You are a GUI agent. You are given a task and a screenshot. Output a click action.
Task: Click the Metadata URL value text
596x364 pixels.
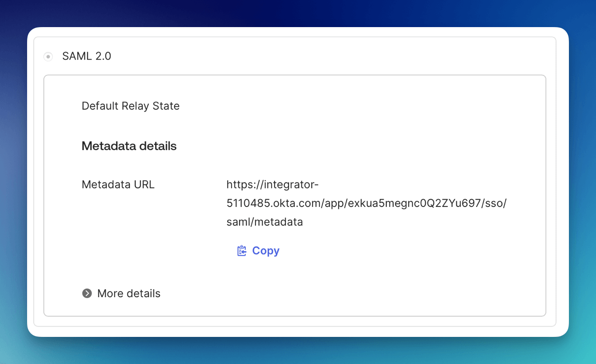[x=367, y=203]
